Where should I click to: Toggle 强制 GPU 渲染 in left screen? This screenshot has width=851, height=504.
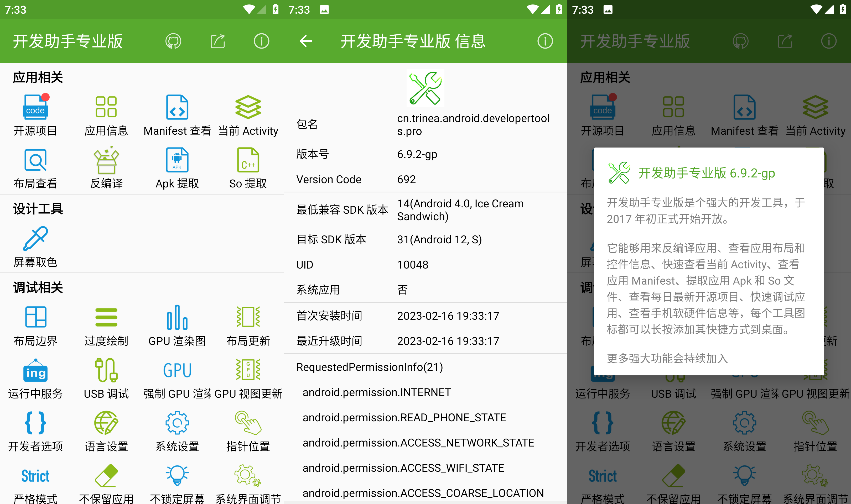(x=177, y=379)
